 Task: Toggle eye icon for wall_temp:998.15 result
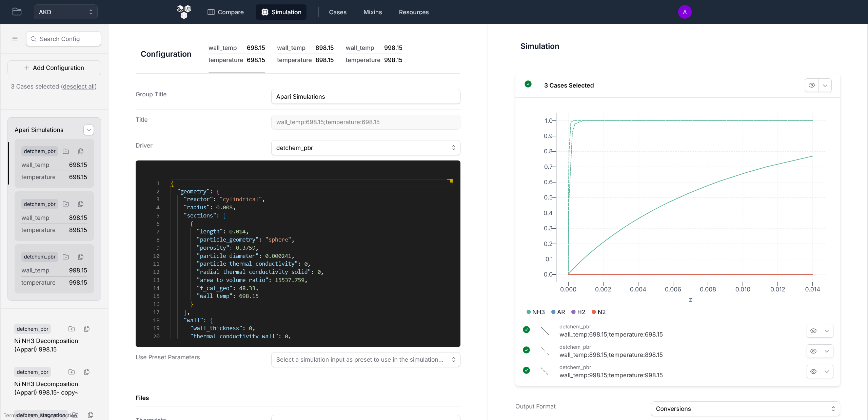[x=813, y=371]
